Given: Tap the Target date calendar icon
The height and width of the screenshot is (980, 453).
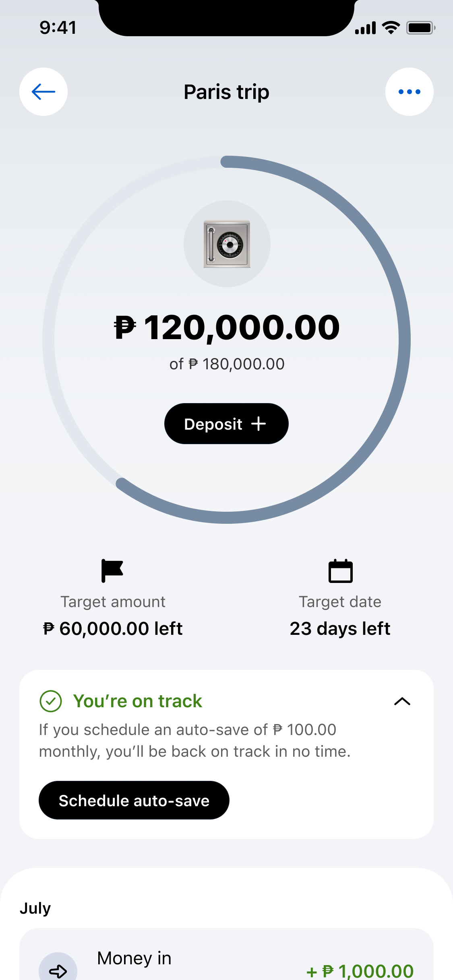Looking at the screenshot, I should [x=340, y=571].
